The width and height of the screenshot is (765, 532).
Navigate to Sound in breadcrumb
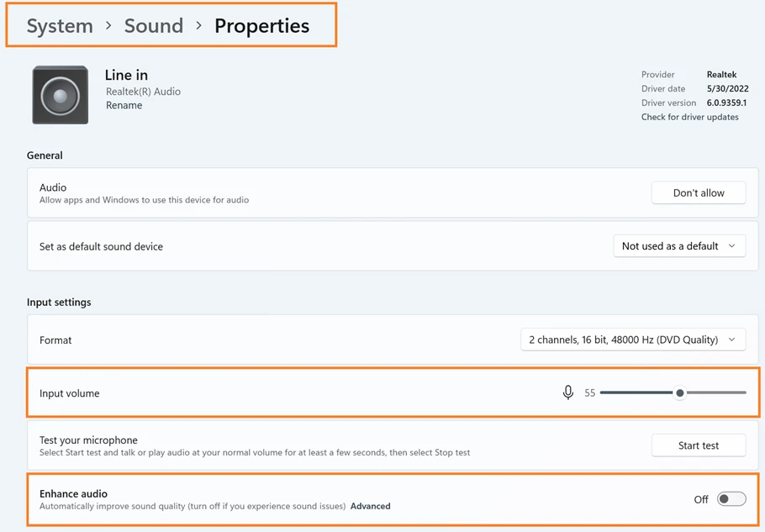tap(153, 26)
